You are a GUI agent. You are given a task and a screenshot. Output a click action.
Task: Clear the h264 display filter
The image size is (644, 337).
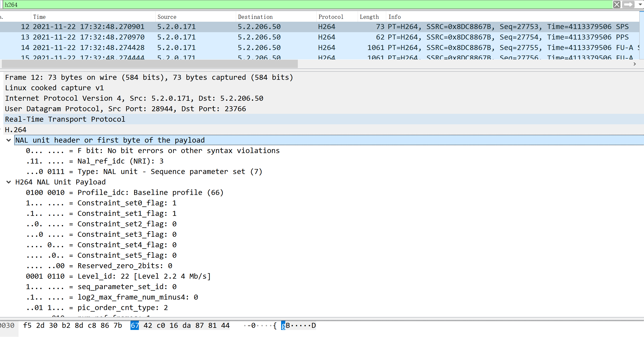pos(617,4)
